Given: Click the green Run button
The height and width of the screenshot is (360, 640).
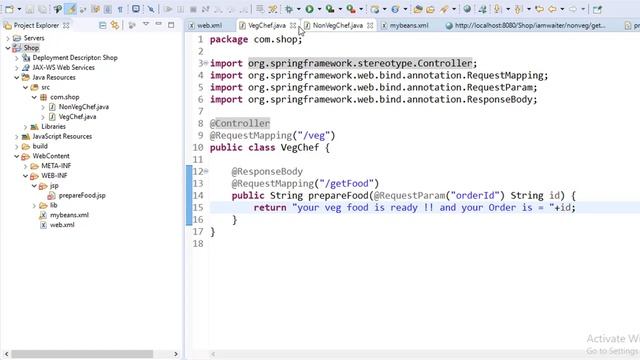Looking at the screenshot, I should point(309,9).
